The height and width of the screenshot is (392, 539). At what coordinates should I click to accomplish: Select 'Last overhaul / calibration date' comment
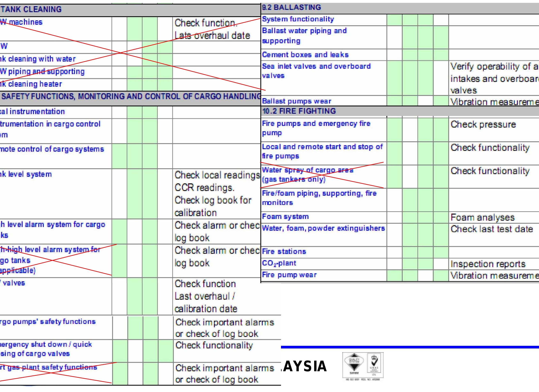click(206, 303)
